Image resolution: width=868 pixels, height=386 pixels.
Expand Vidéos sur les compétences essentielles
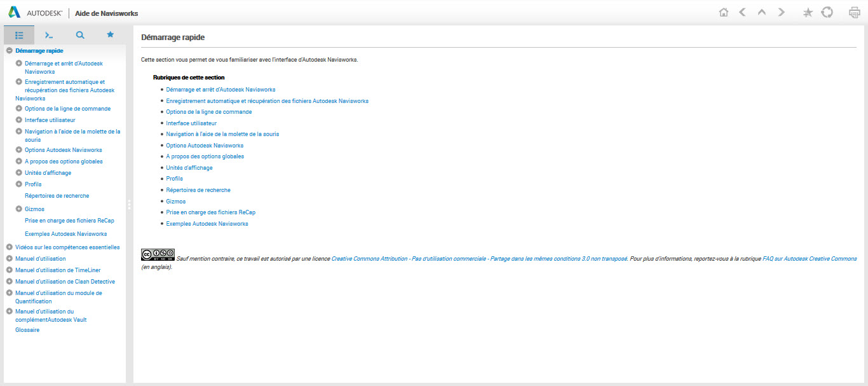click(x=9, y=247)
